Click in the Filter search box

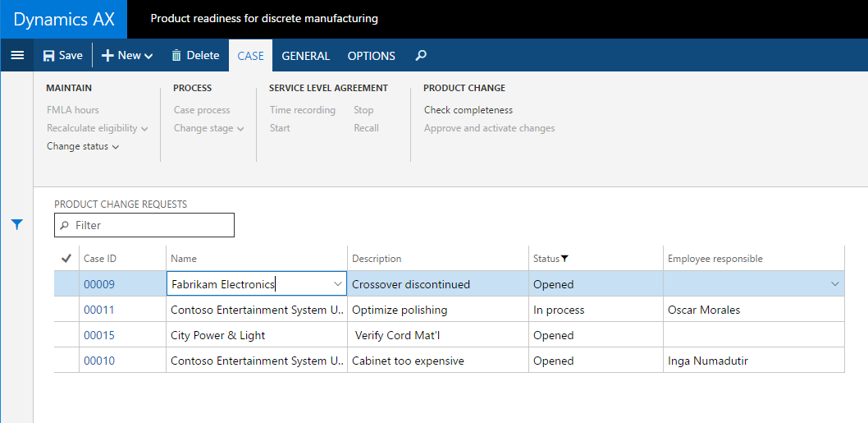pyautogui.click(x=144, y=225)
